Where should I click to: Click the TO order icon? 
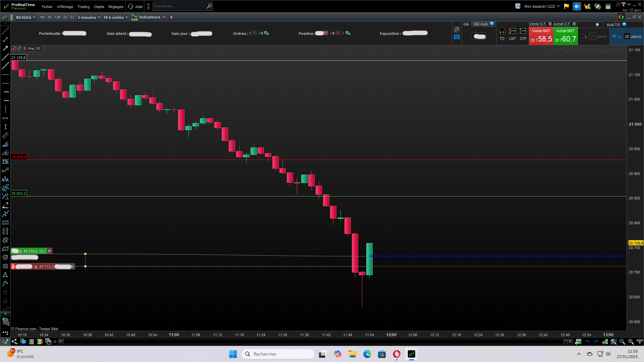[502, 32]
